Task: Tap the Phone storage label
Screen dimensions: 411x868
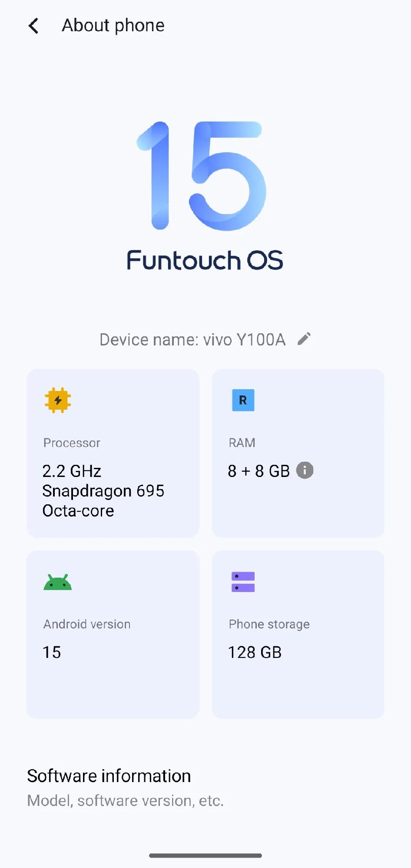Action: 269,624
